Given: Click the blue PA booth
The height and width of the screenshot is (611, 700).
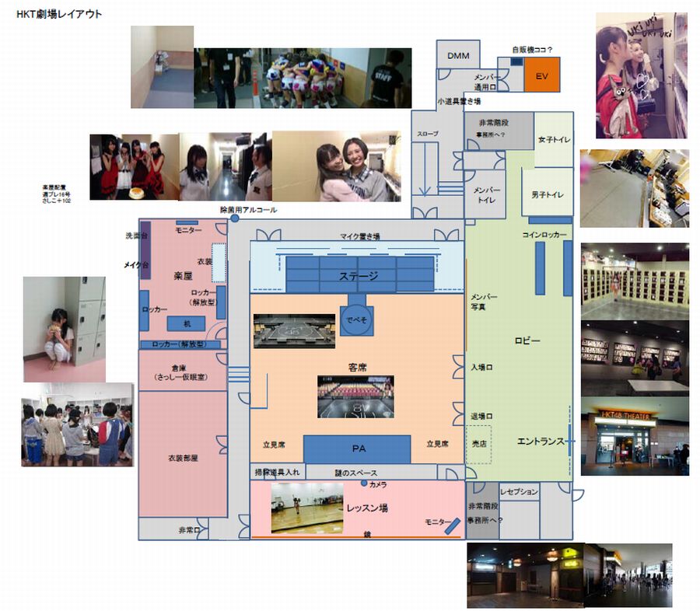Looking at the screenshot, I should [x=357, y=449].
